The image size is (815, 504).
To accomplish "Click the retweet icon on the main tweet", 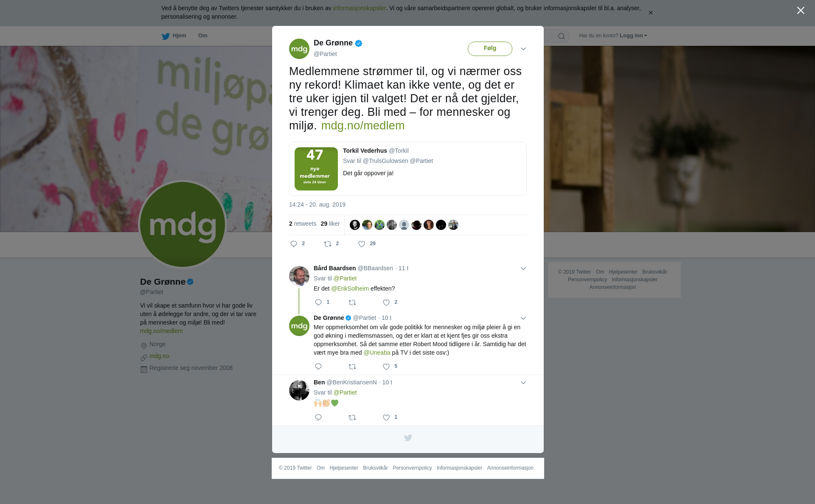I will 328,244.
